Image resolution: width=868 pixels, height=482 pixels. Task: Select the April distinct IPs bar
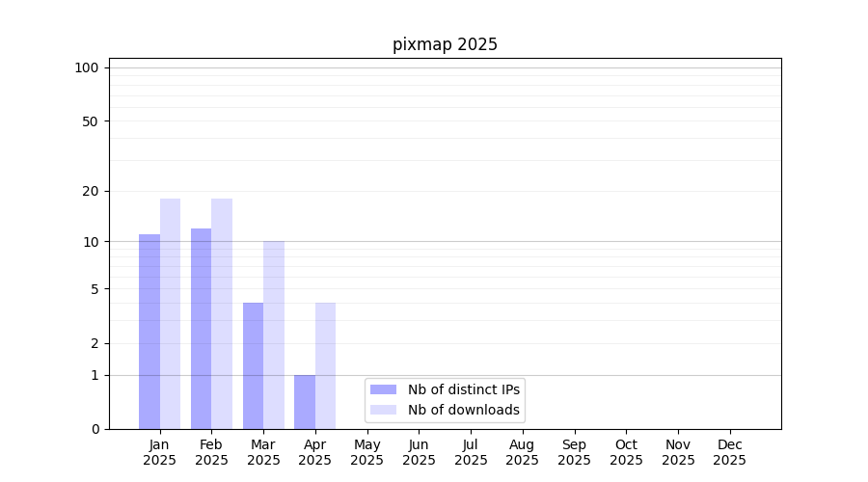pyautogui.click(x=305, y=402)
